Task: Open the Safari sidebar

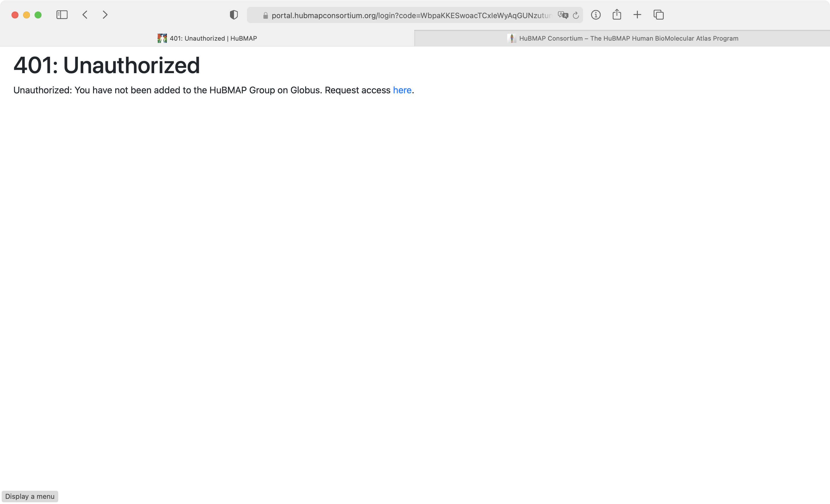Action: (x=62, y=14)
